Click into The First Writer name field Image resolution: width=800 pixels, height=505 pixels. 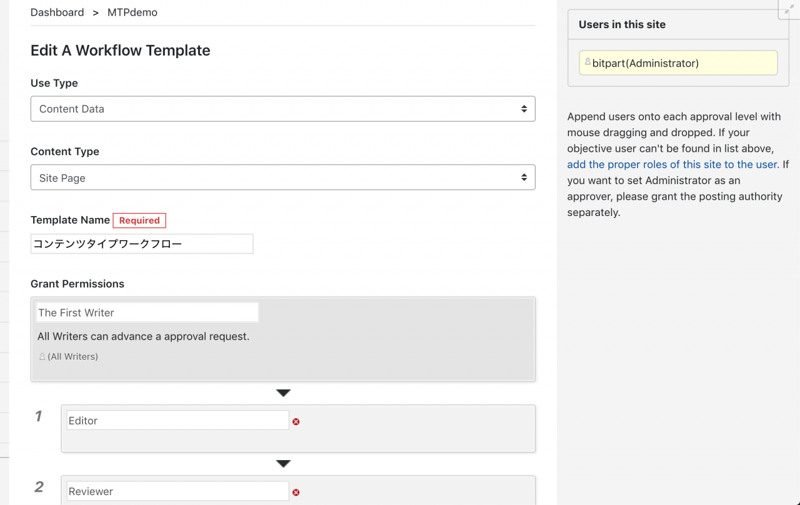146,313
